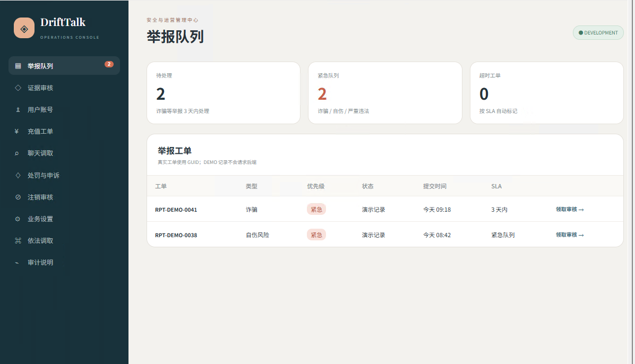Click ticket ID RPT-DEMO-0038
Screen dimensions: 635x364
click(x=176, y=235)
